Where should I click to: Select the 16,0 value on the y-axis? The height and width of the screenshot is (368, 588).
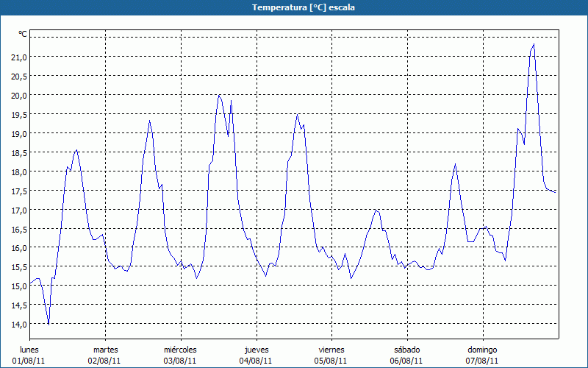pyautogui.click(x=18, y=248)
